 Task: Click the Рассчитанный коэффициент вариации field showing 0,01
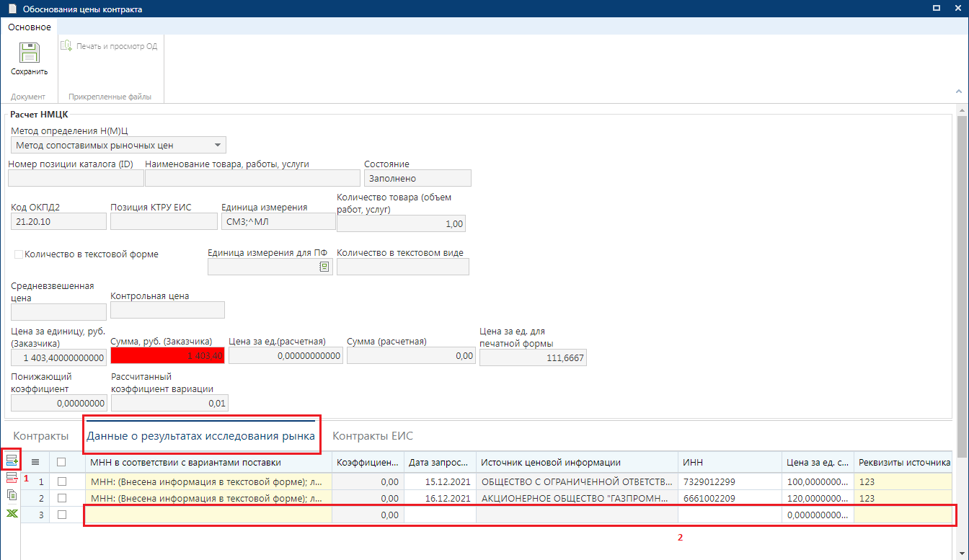coord(169,402)
